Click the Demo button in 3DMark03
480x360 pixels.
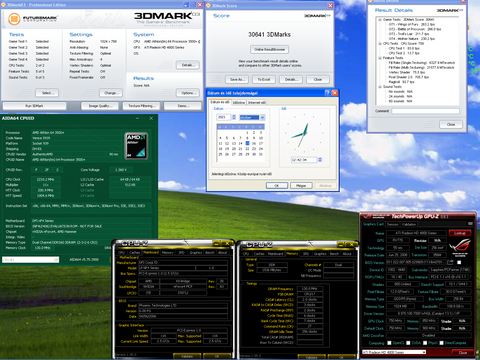[x=182, y=106]
